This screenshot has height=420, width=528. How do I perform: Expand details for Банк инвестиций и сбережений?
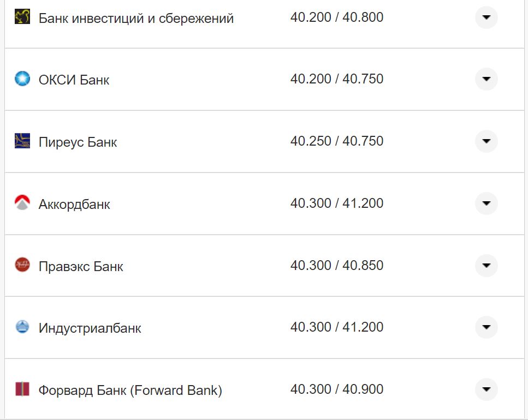point(485,18)
